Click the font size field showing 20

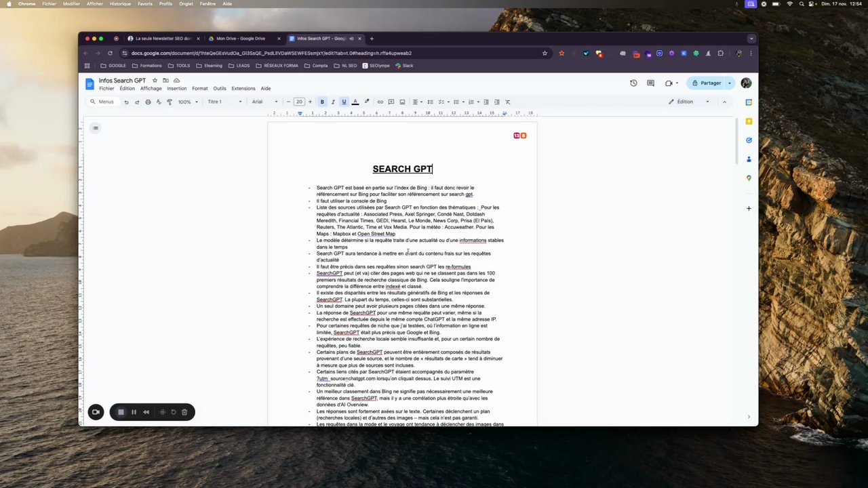tap(299, 102)
